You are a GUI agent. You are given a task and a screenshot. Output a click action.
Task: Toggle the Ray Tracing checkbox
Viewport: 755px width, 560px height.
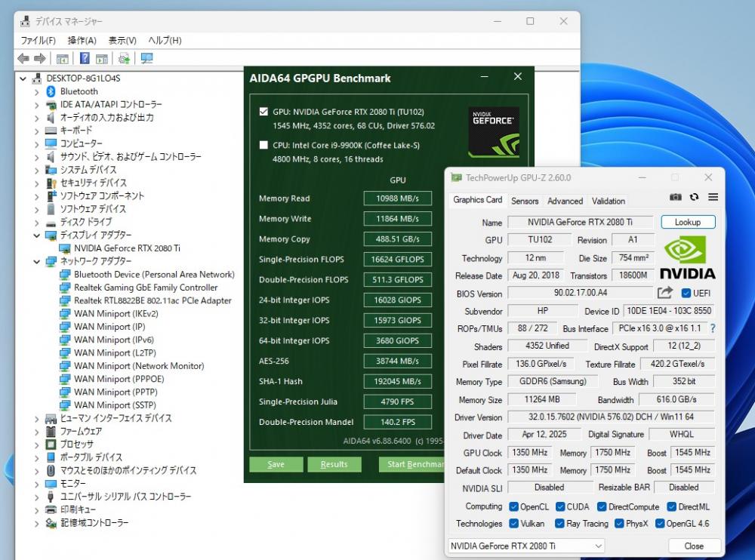[559, 524]
